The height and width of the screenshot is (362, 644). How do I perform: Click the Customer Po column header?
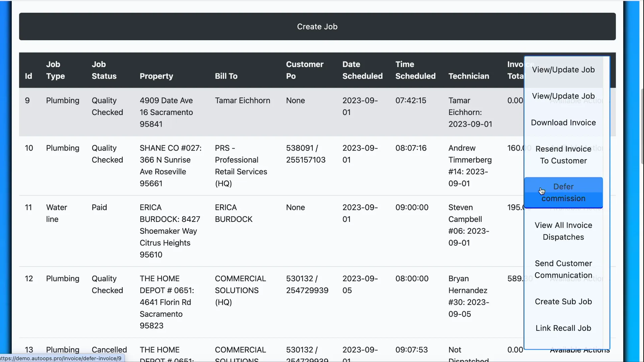[305, 70]
